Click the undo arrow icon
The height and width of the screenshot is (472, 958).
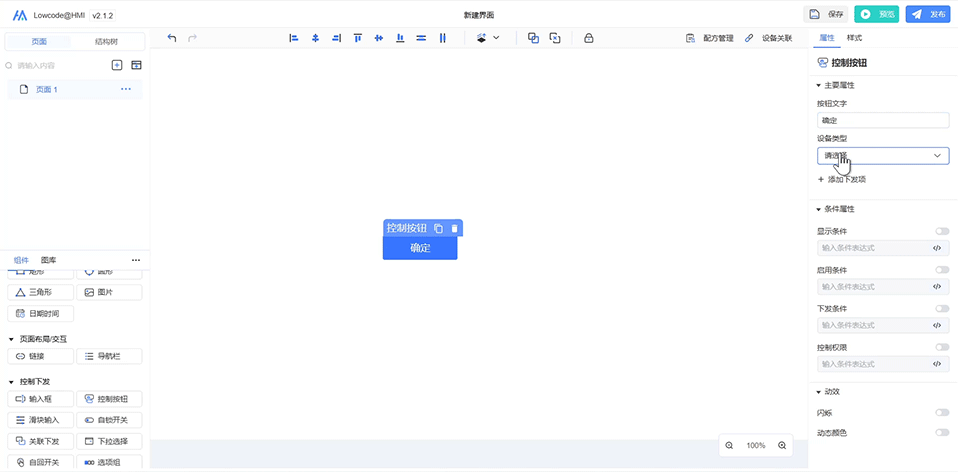pos(172,38)
